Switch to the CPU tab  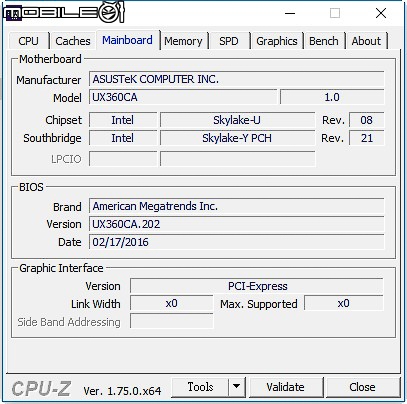point(29,41)
